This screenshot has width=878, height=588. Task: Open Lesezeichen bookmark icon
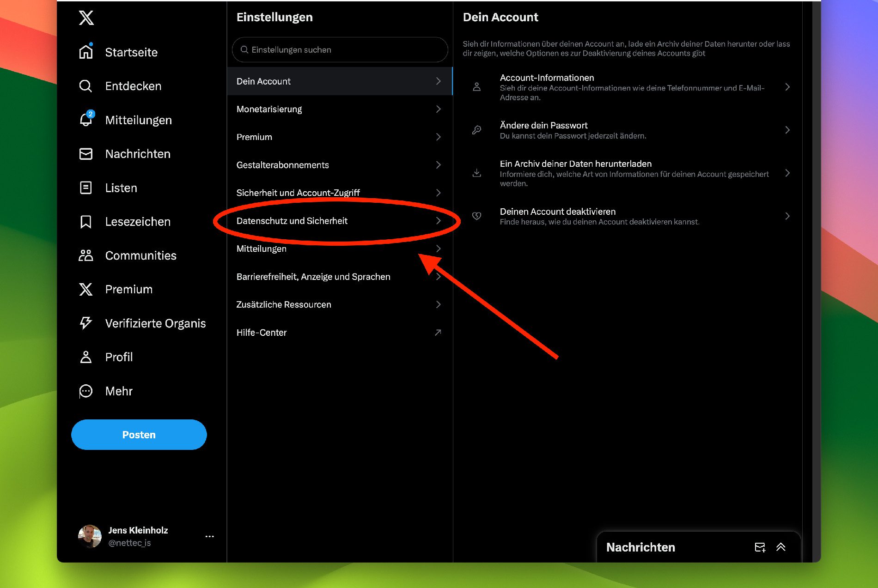point(86,222)
